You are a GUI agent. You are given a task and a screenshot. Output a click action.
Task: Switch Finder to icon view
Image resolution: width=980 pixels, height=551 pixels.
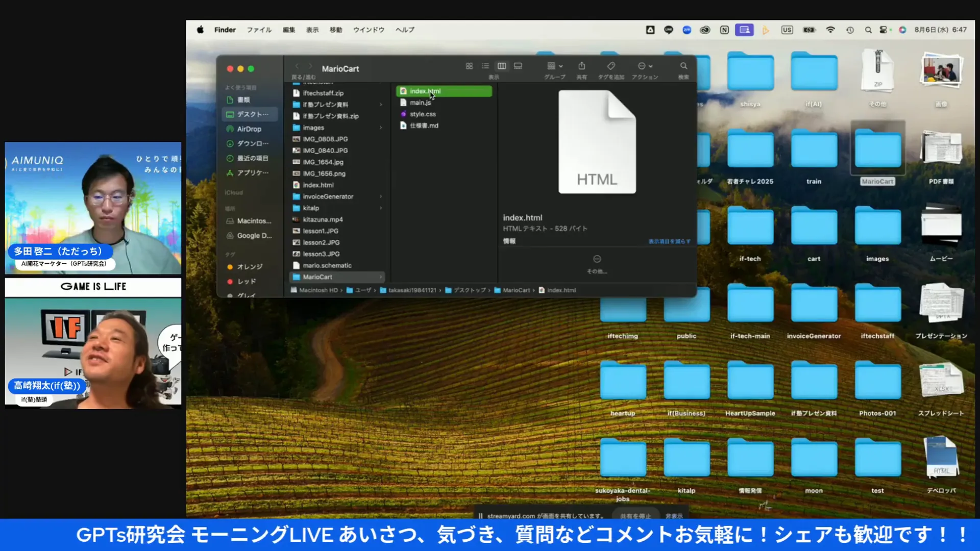tap(469, 66)
